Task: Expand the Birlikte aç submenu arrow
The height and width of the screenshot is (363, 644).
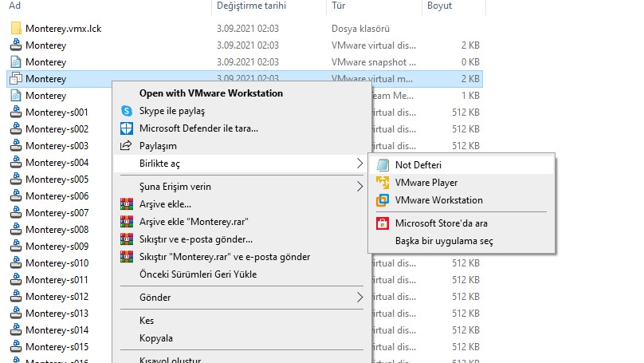Action: [x=359, y=164]
